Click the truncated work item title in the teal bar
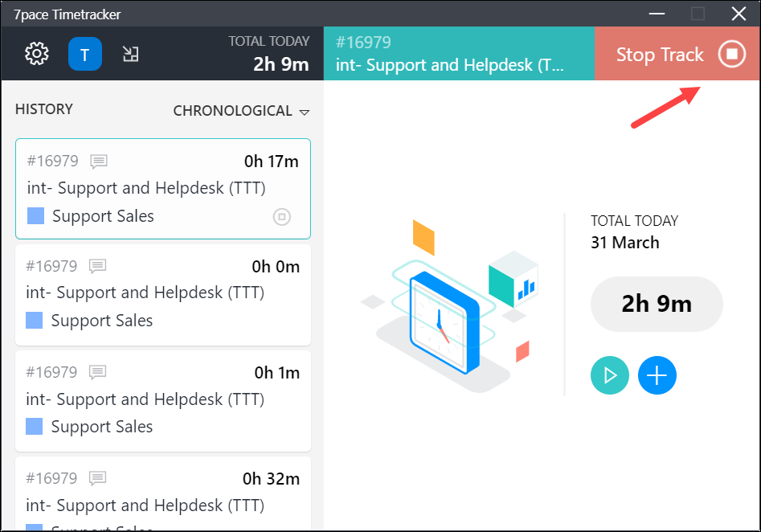 pyautogui.click(x=450, y=66)
